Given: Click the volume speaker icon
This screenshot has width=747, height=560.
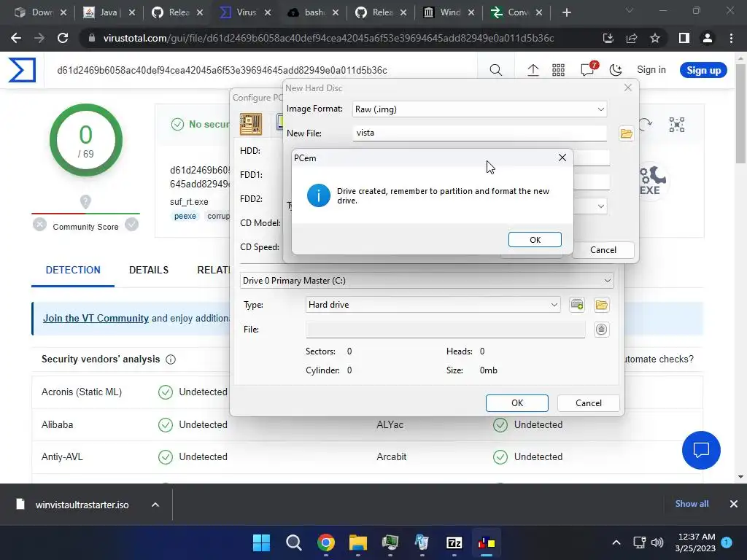Looking at the screenshot, I should (657, 542).
